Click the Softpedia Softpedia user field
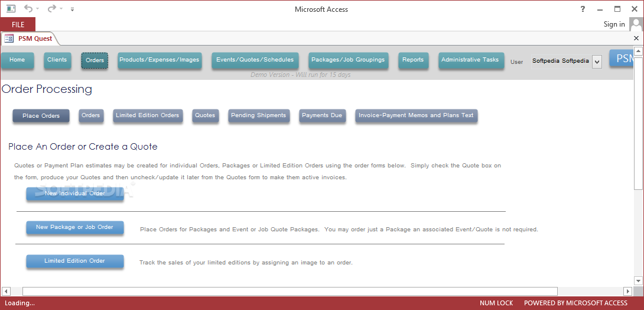The width and height of the screenshot is (644, 310). tap(561, 62)
